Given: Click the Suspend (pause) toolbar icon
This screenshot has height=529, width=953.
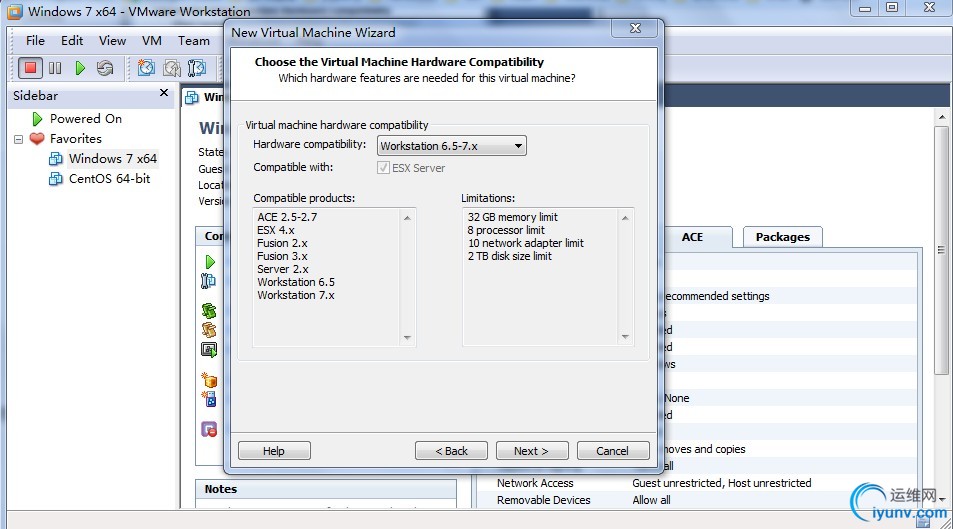Looking at the screenshot, I should [55, 67].
